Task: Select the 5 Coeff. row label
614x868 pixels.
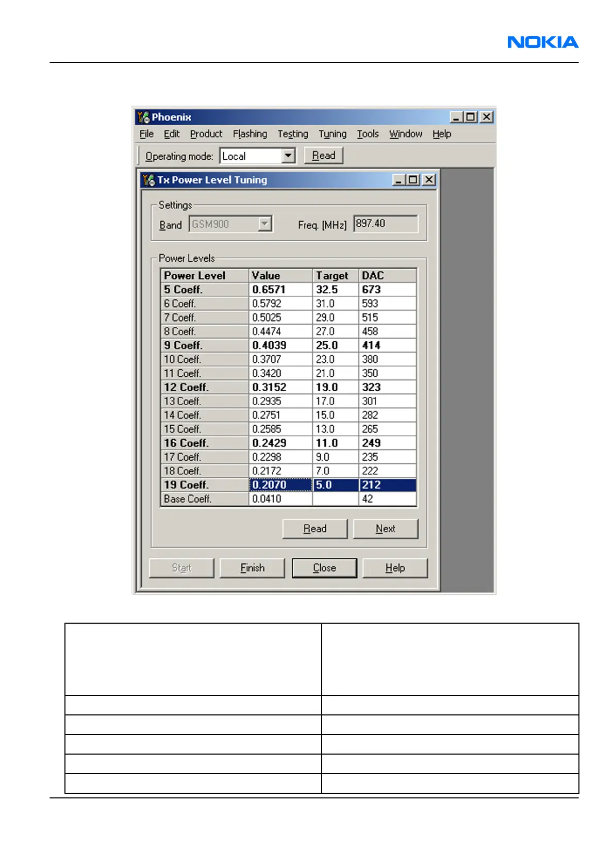Action: click(x=205, y=290)
